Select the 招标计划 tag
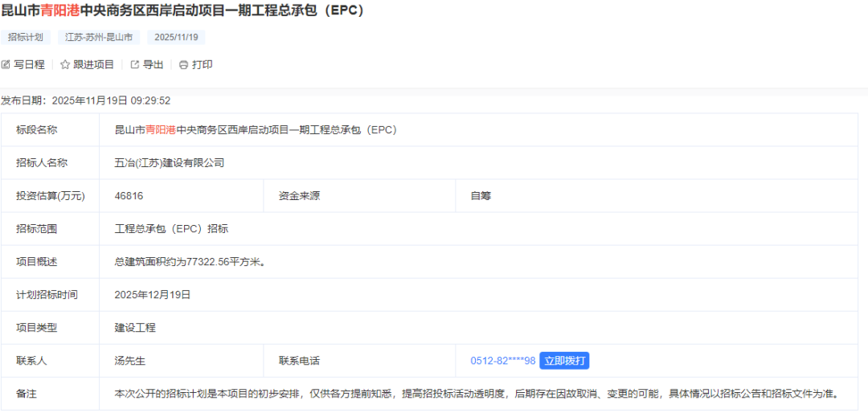The image size is (868, 417). (26, 37)
